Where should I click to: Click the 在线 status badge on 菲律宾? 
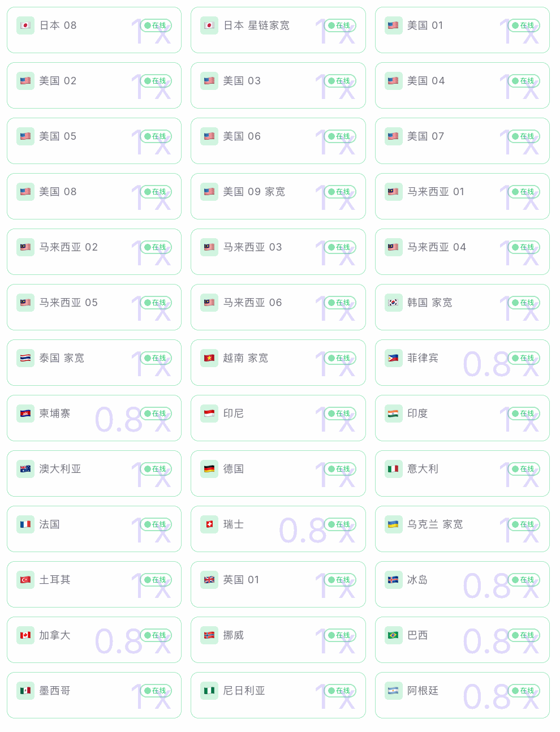(x=524, y=358)
